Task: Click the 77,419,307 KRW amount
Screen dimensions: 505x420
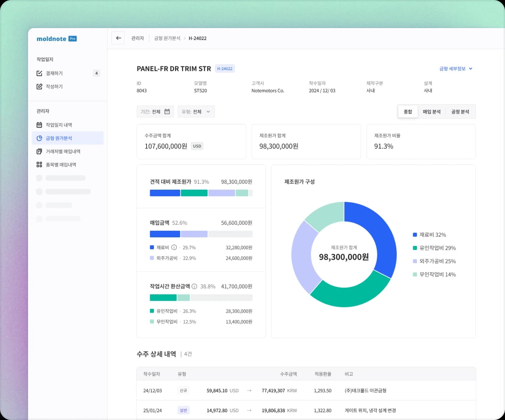Action: point(279,391)
